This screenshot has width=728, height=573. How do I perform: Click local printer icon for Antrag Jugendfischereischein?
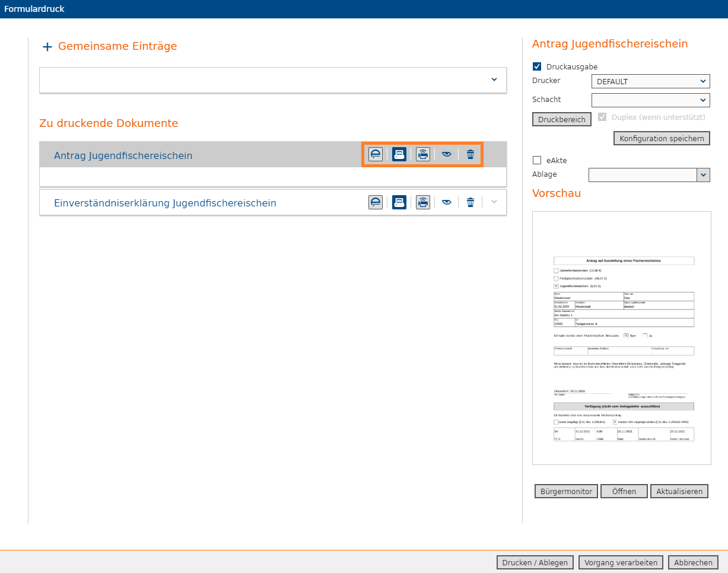tap(399, 154)
